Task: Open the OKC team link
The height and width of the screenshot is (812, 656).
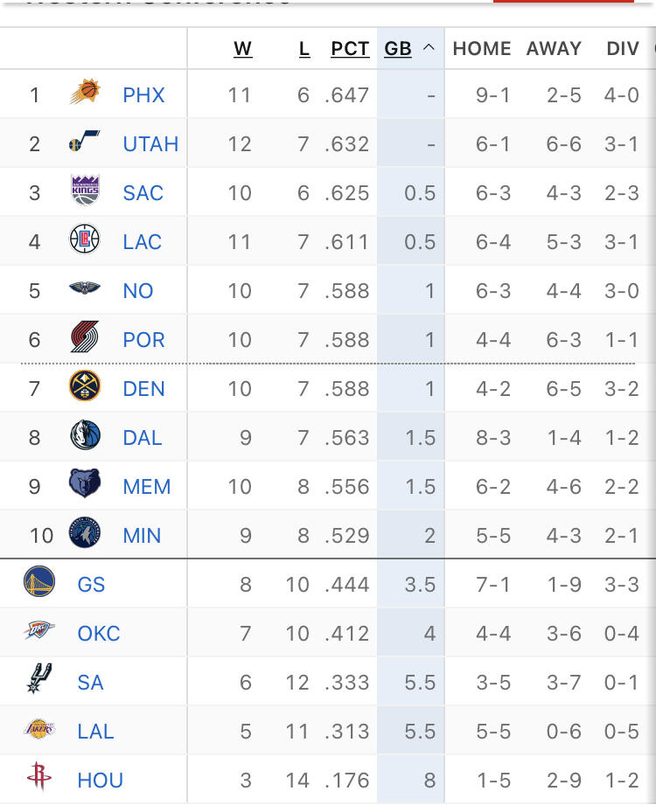Action: pos(99,634)
